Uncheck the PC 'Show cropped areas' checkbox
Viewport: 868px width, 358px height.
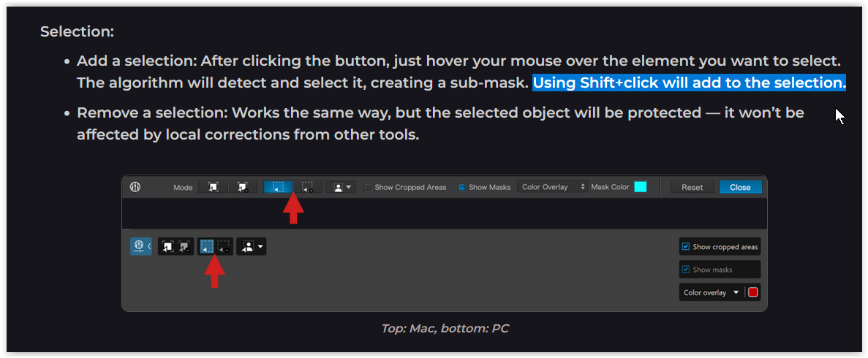(685, 247)
